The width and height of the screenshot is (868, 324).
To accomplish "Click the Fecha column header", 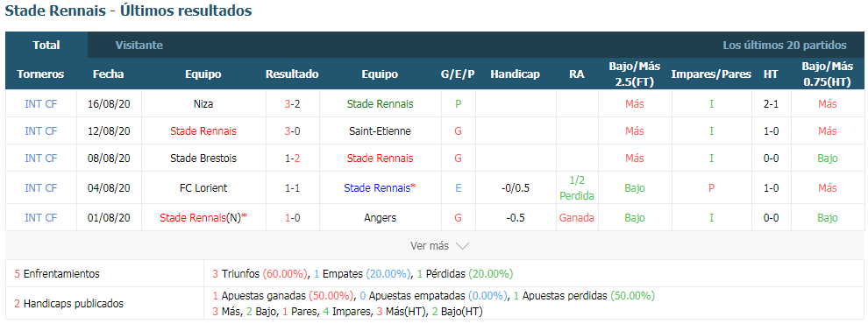I will pyautogui.click(x=109, y=74).
